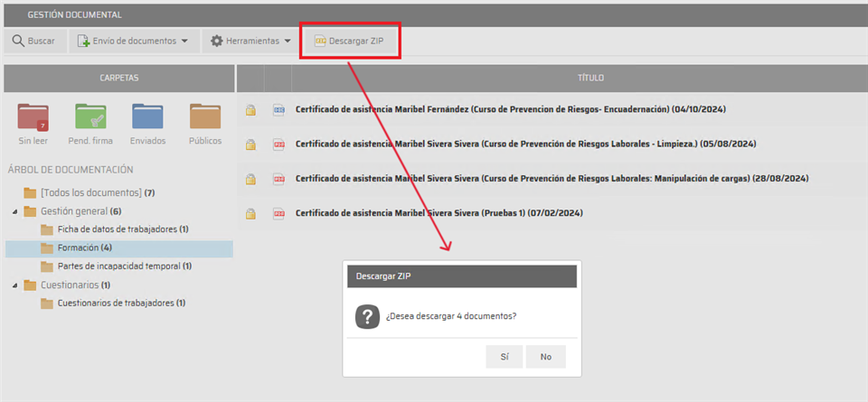
Task: Decline download with the No button
Action: [x=546, y=357]
